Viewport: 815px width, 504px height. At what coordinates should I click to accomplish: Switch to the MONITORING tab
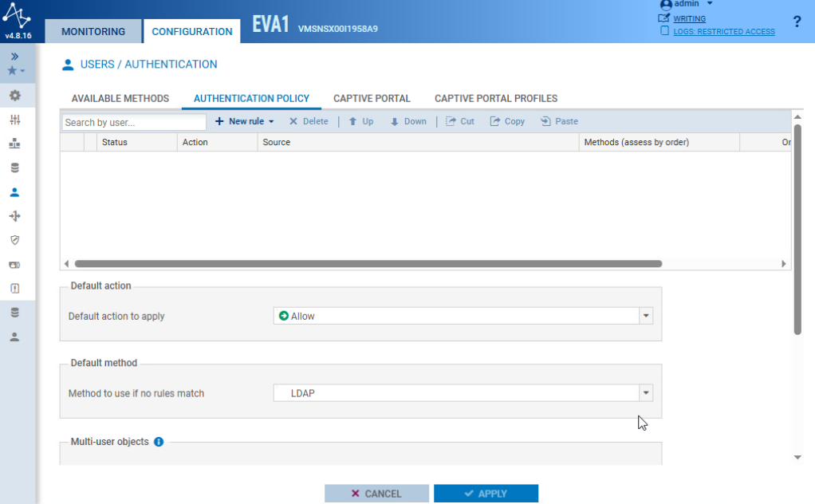pos(93,31)
